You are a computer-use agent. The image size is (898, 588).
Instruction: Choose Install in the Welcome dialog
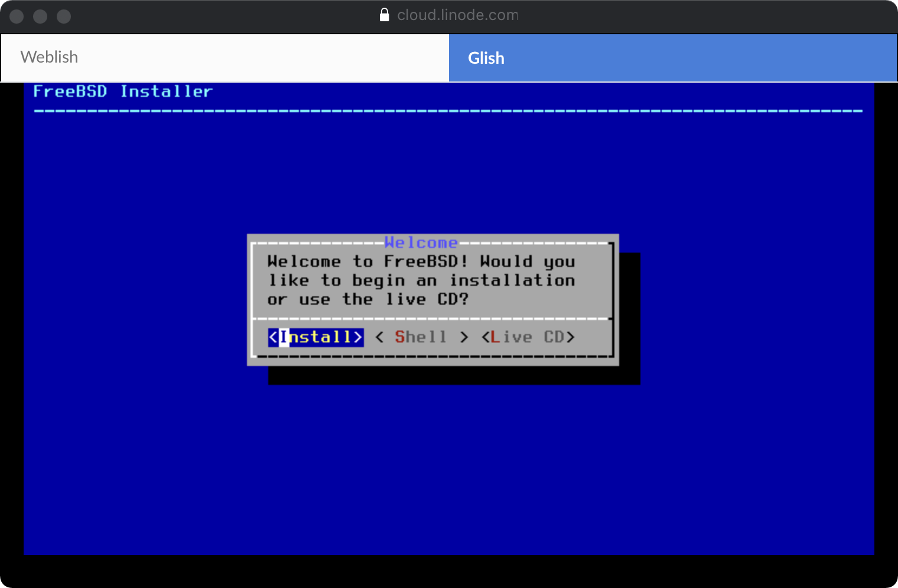coord(315,337)
